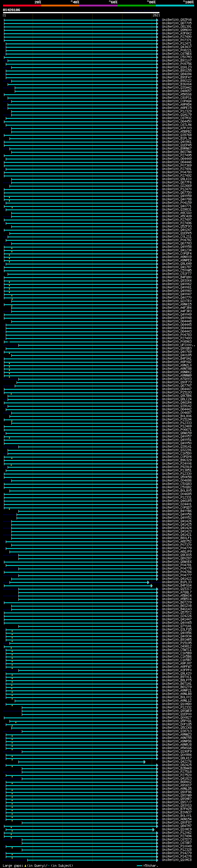The image size is (197, 868).
Task: Open hit UniRef100_P27490
Action: coord(177,37)
